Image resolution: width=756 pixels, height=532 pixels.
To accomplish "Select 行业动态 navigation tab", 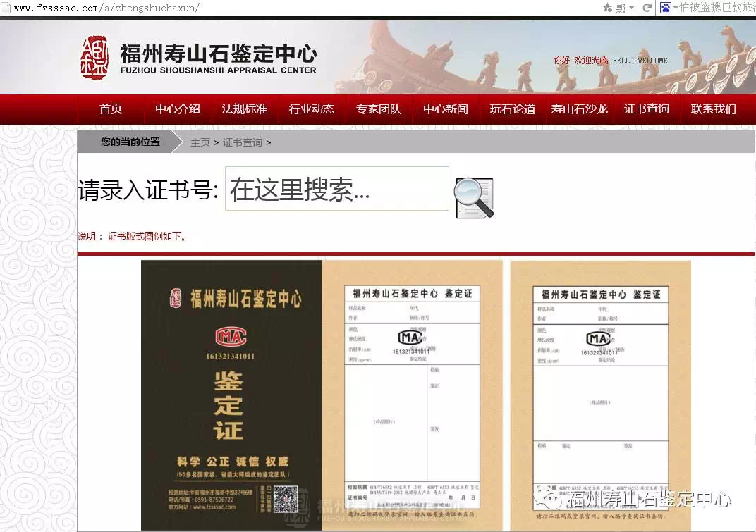I will pyautogui.click(x=312, y=109).
